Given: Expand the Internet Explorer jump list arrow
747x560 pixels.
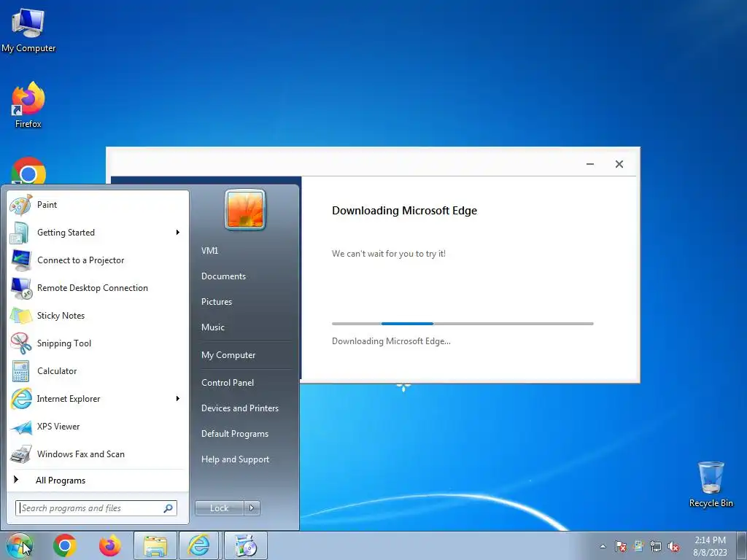Looking at the screenshot, I should (178, 399).
